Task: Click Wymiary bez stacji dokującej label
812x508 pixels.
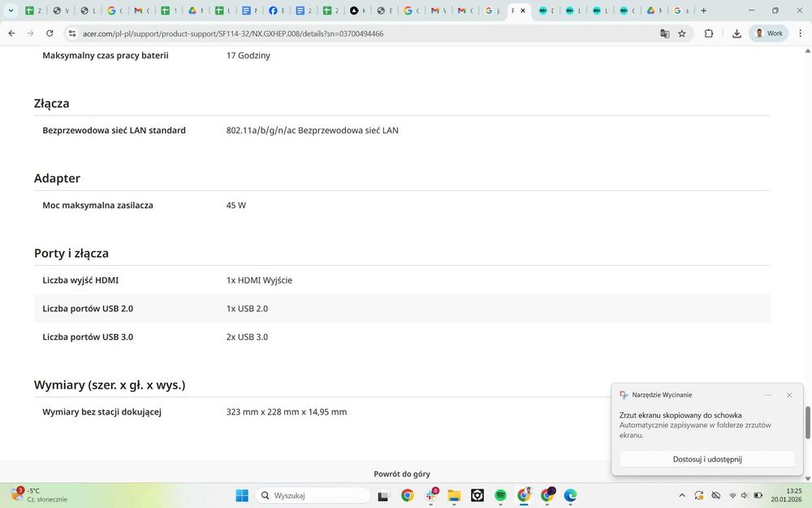Action: point(102,412)
